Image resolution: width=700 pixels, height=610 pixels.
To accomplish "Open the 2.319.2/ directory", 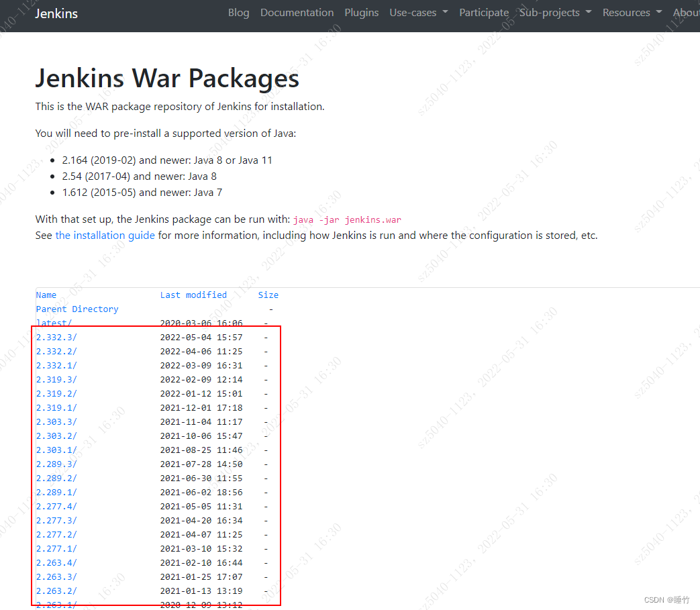I will pos(56,393).
